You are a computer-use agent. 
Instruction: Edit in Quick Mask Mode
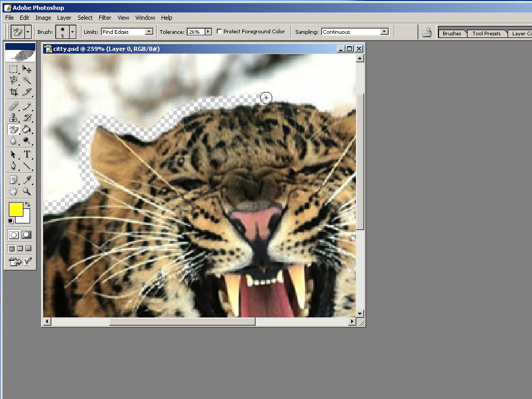click(x=26, y=235)
